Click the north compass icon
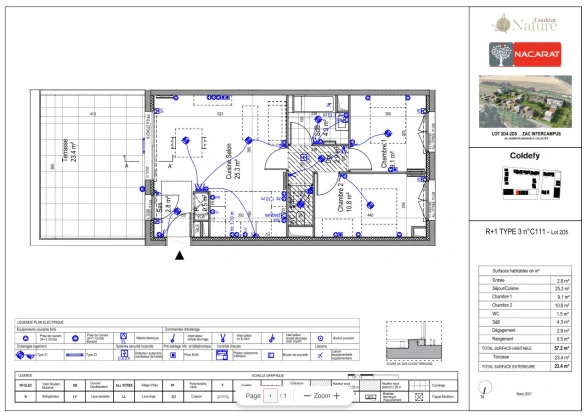The image size is (587, 416). [x=485, y=388]
